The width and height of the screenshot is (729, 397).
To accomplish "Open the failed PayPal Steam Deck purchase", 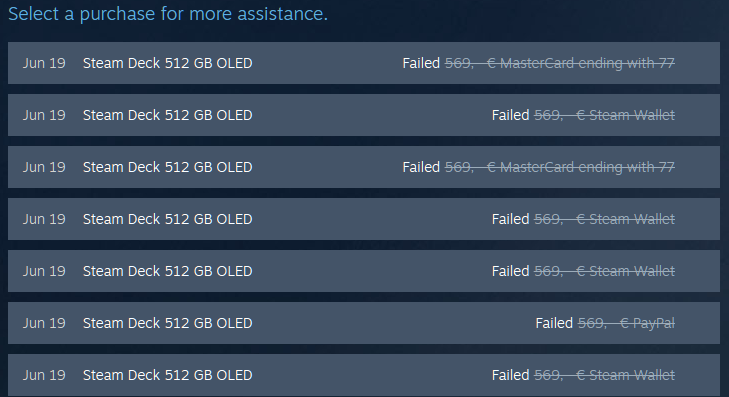I will pyautogui.click(x=364, y=323).
